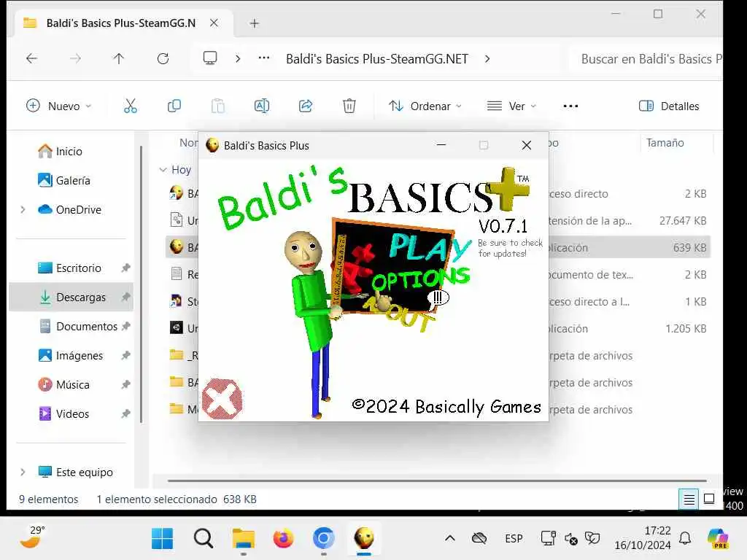Open the Windows Start menu
The width and height of the screenshot is (747, 560).
point(162,539)
